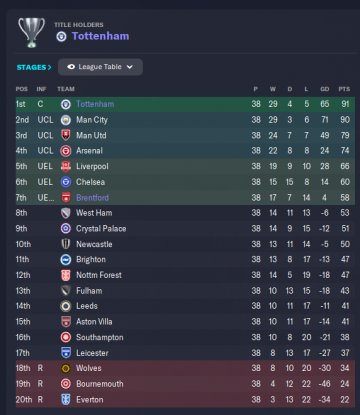Select Chelsea team name in table
The image size is (360, 415).
pyautogui.click(x=90, y=182)
